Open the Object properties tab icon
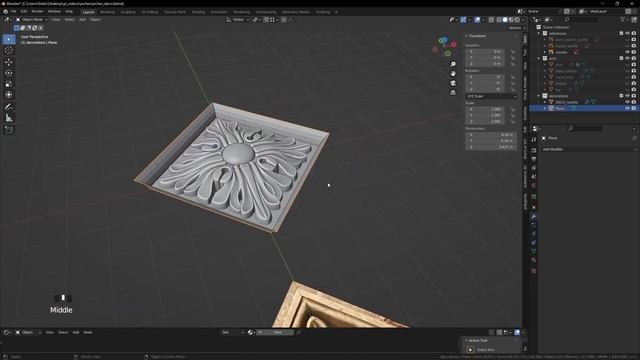 [x=534, y=207]
